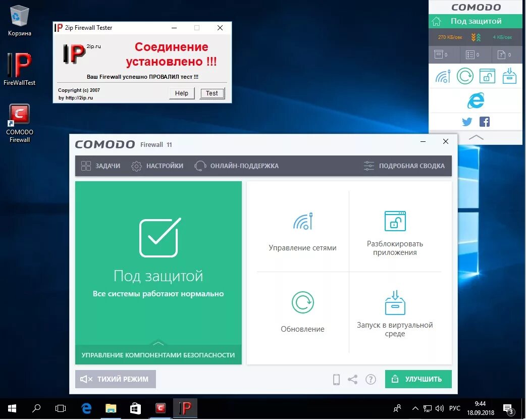Open the Настройки tab
The width and height of the screenshot is (526, 420).
pyautogui.click(x=157, y=166)
